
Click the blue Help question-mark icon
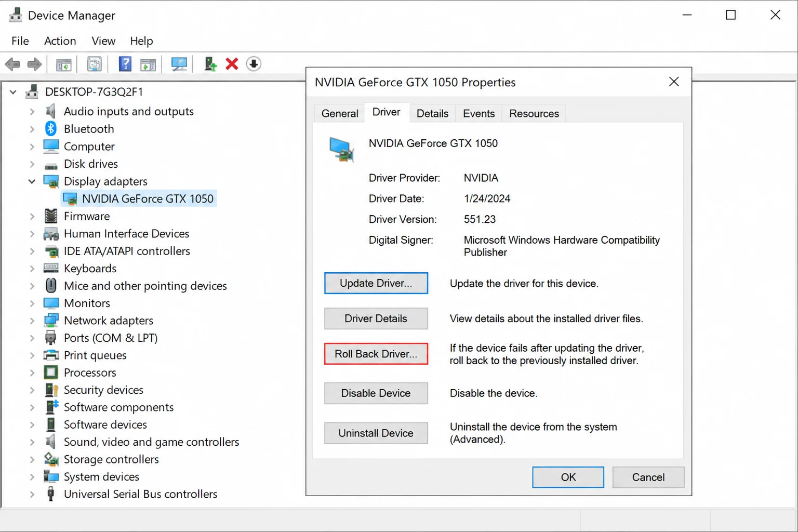tap(125, 64)
